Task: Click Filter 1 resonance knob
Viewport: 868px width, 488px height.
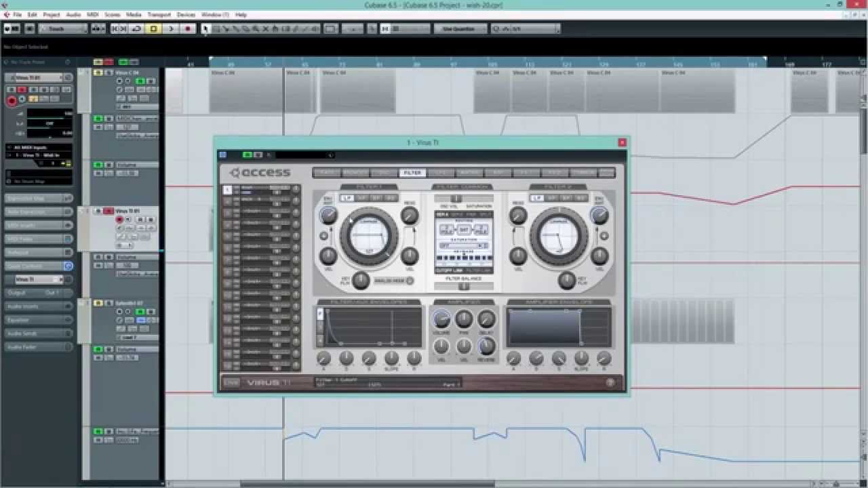Action: coord(410,216)
